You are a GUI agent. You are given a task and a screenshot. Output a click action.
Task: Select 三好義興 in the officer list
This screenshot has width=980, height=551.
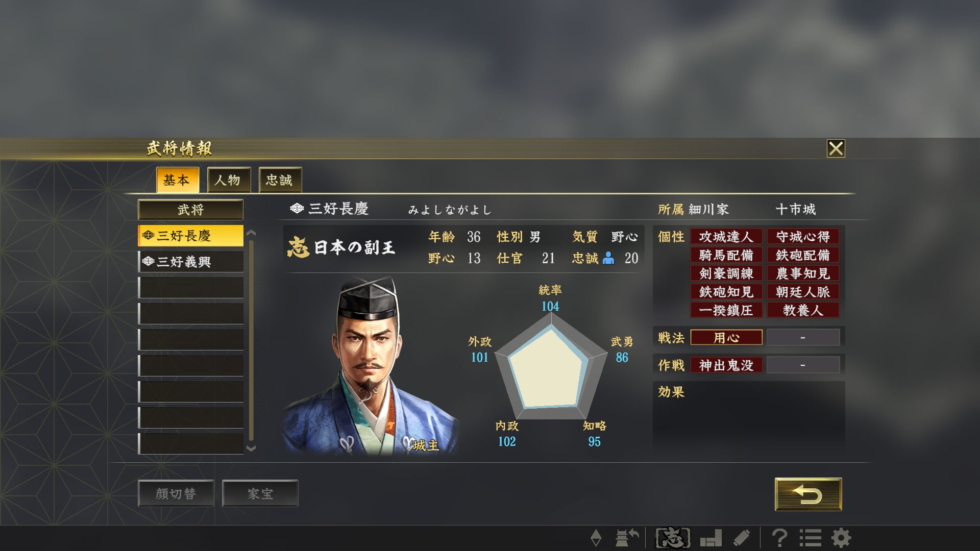[190, 262]
